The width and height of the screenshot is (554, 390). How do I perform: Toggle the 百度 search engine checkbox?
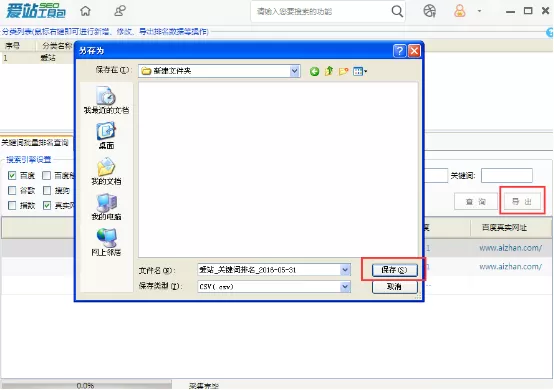pyautogui.click(x=12, y=175)
